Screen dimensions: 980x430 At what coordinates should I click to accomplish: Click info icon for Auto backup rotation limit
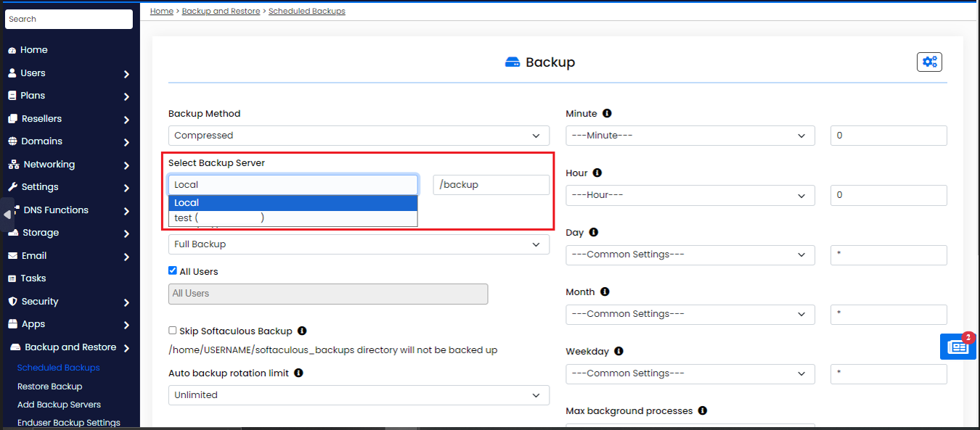(x=298, y=373)
